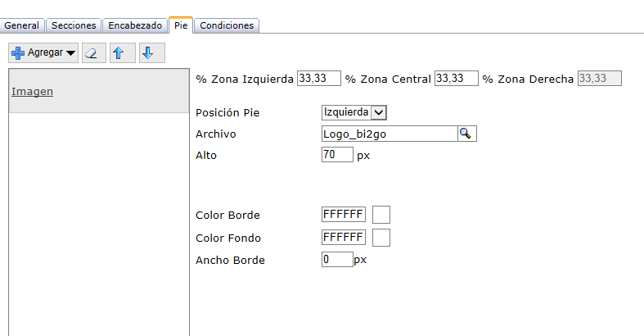Click the % Zona Izquierda field
The height and width of the screenshot is (336, 644).
click(318, 79)
